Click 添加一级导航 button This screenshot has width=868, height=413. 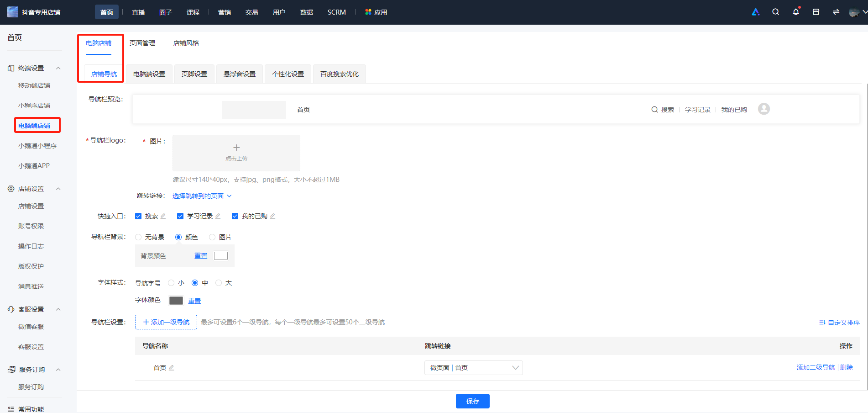tap(166, 322)
